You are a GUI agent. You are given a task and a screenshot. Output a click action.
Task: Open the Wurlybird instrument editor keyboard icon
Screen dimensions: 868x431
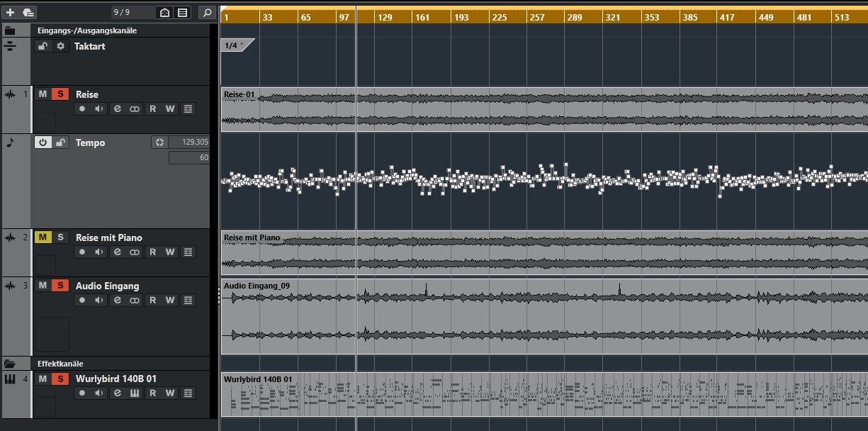[135, 393]
